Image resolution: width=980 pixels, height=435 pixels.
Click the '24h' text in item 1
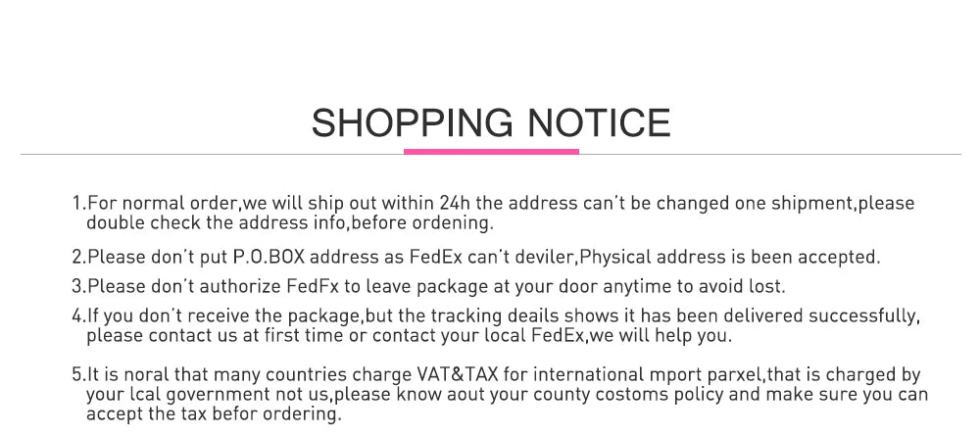(x=455, y=204)
